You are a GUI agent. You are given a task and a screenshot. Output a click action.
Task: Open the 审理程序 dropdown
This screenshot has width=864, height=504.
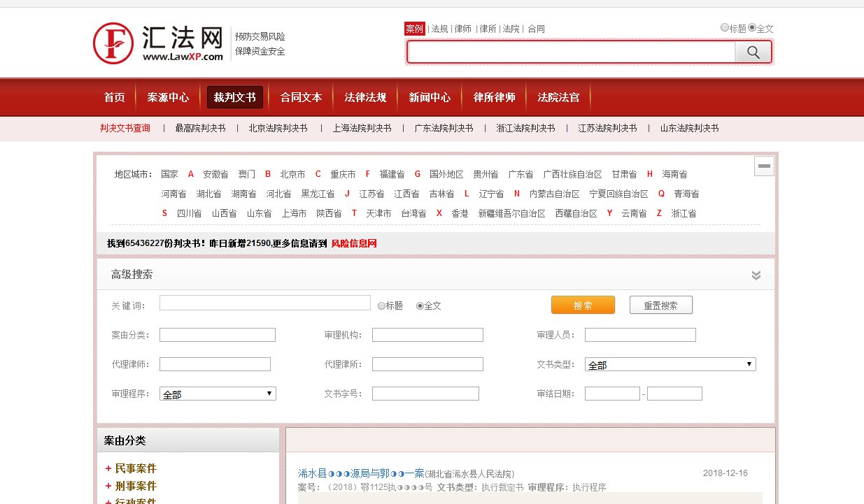coord(217,393)
